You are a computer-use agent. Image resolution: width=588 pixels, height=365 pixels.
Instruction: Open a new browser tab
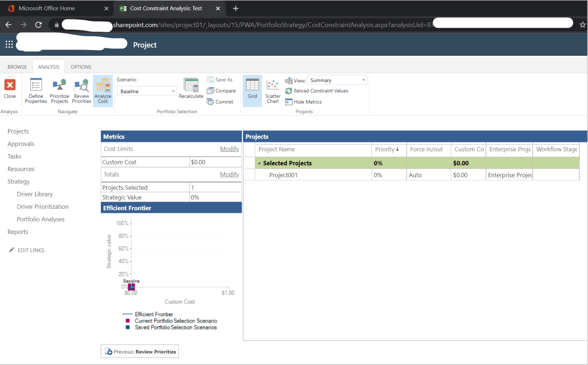pos(236,8)
